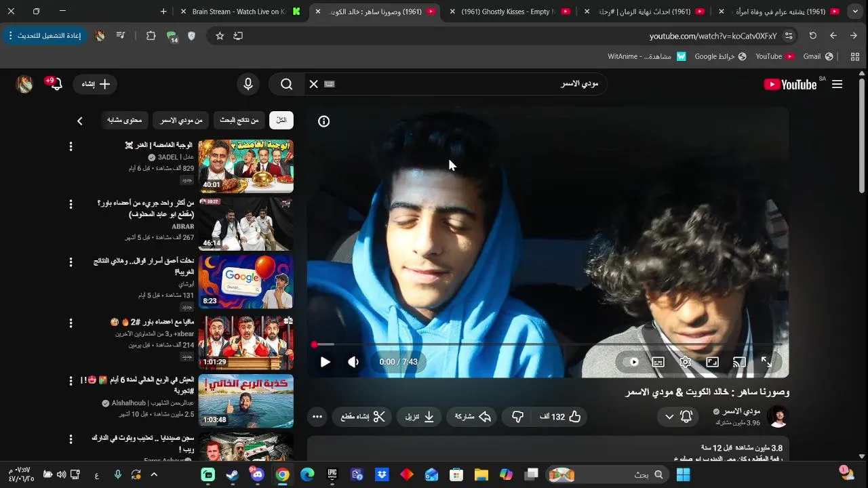Enter full screen with the player arrows icon

766,362
